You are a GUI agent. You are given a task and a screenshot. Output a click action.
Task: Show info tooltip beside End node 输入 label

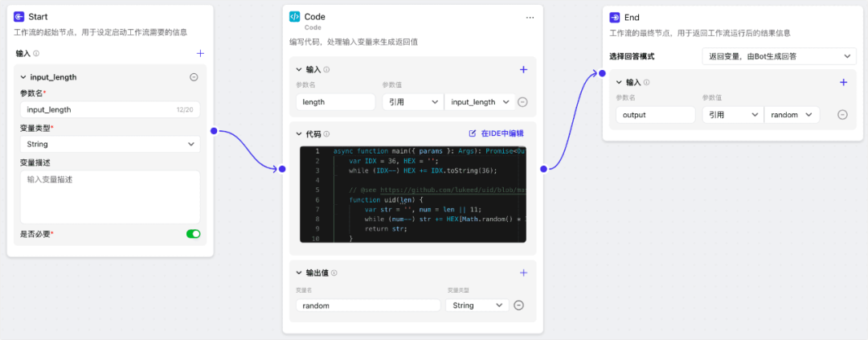point(646,83)
